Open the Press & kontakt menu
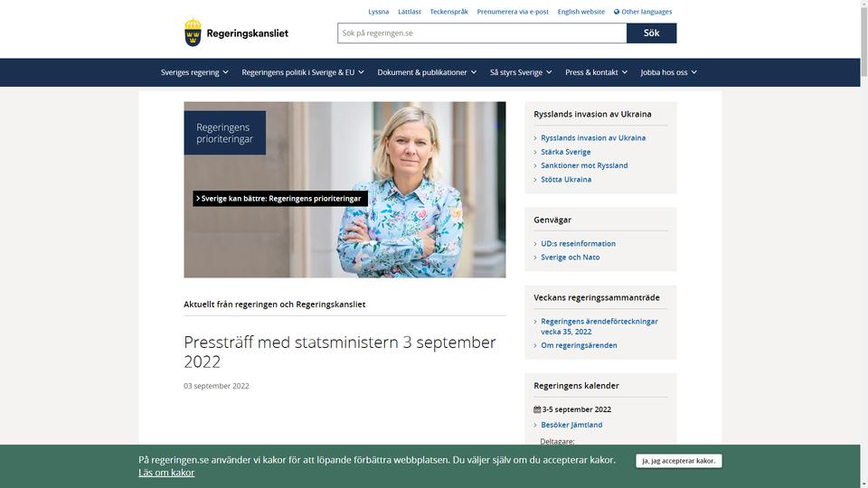This screenshot has height=488, width=868. [x=596, y=72]
